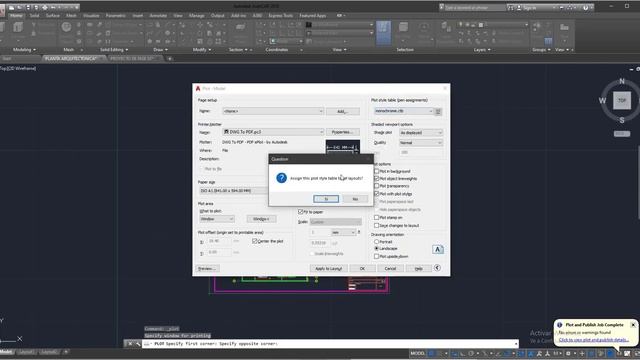
Task: Open Quality dropdown Normal
Action: click(421, 143)
